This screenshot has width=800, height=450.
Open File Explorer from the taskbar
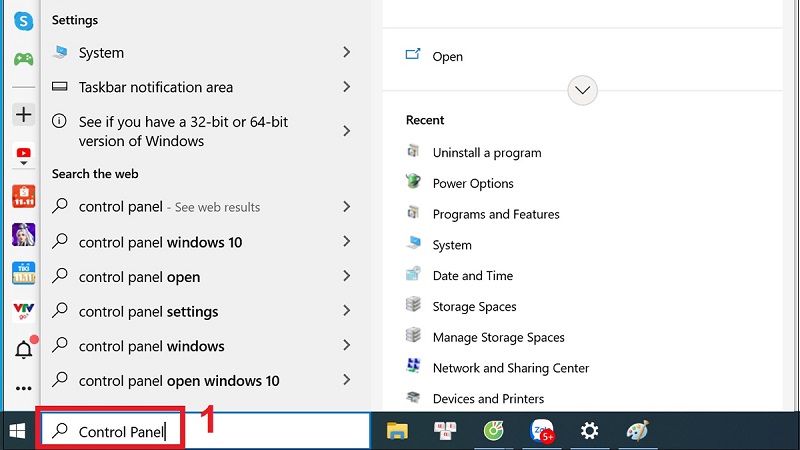point(398,431)
